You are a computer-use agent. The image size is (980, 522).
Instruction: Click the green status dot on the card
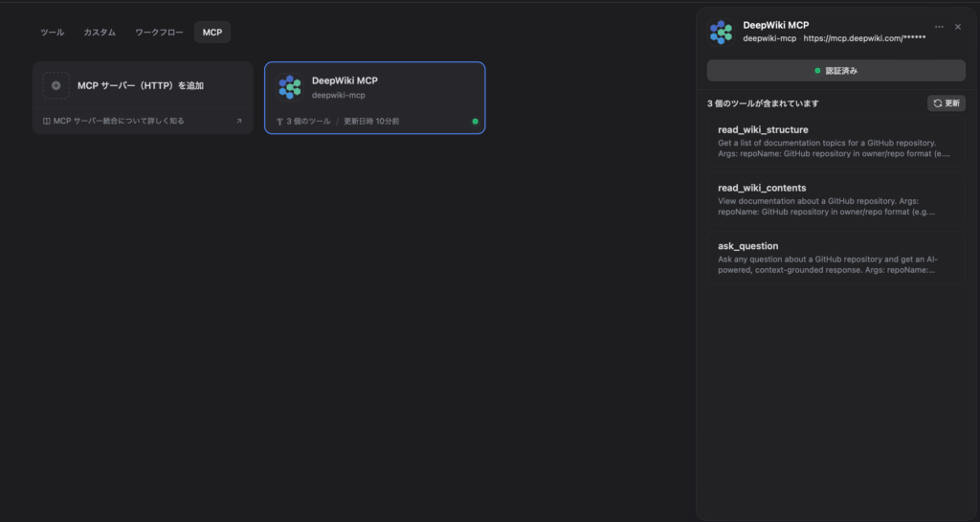click(475, 122)
